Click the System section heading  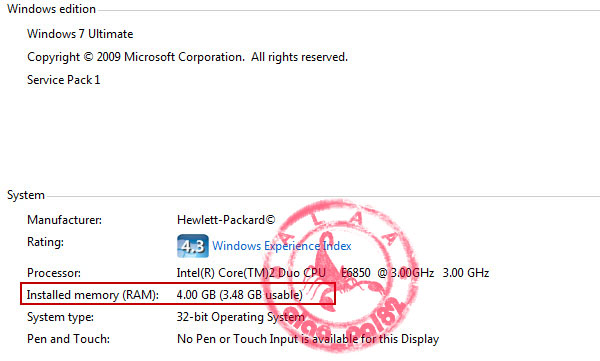tap(26, 195)
